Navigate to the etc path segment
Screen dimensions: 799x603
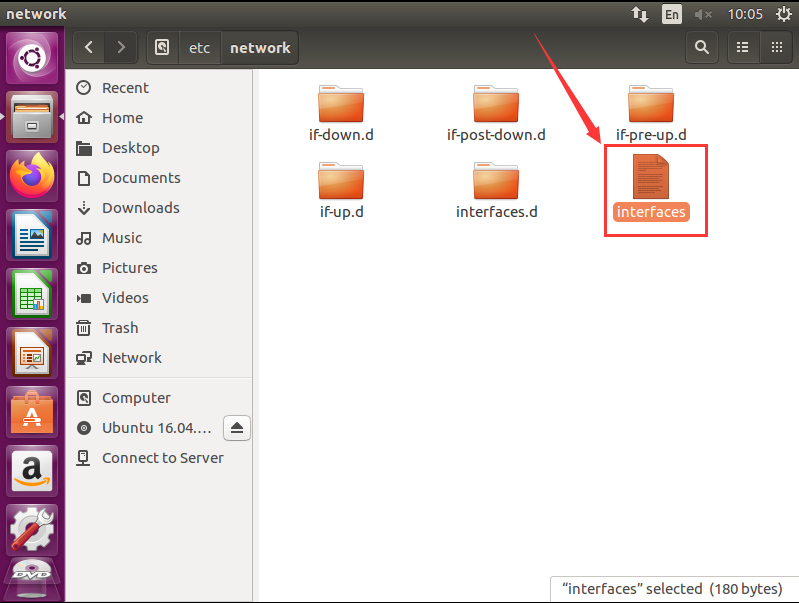coord(199,47)
